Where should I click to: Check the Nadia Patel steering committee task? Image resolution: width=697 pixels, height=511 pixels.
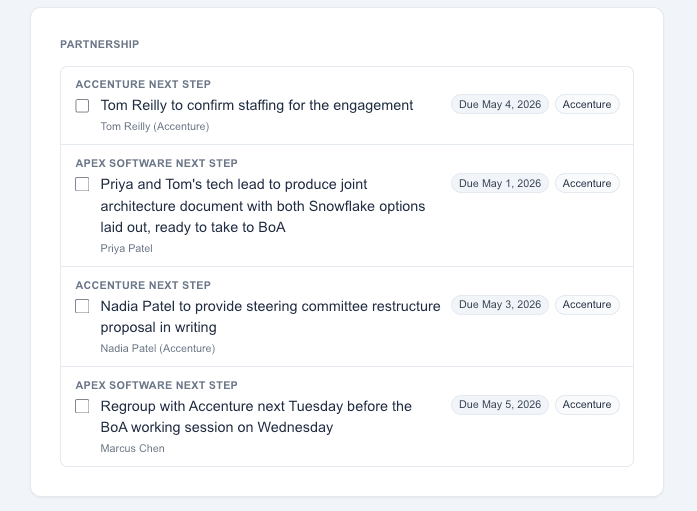(82, 306)
